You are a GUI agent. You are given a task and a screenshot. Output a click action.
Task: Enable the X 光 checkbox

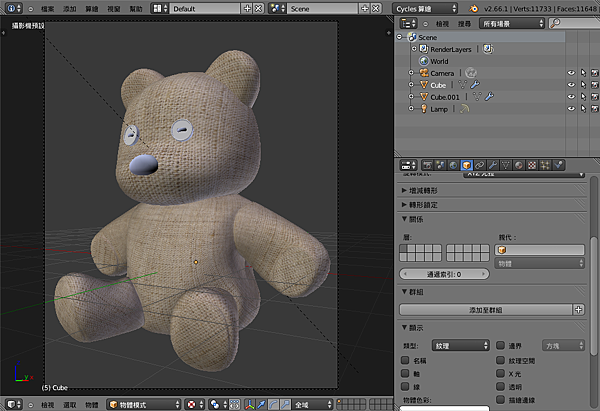[x=500, y=372]
